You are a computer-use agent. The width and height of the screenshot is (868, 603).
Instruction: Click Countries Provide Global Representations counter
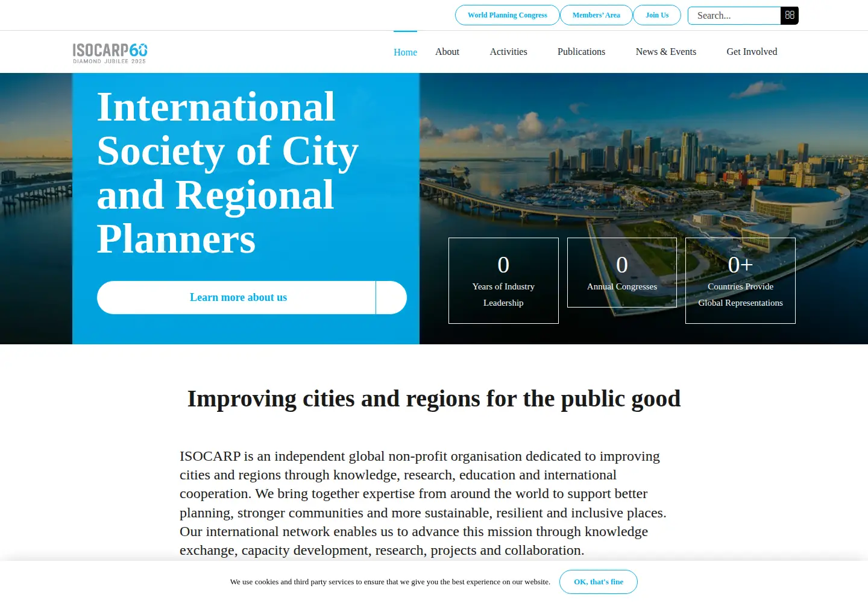coord(740,280)
